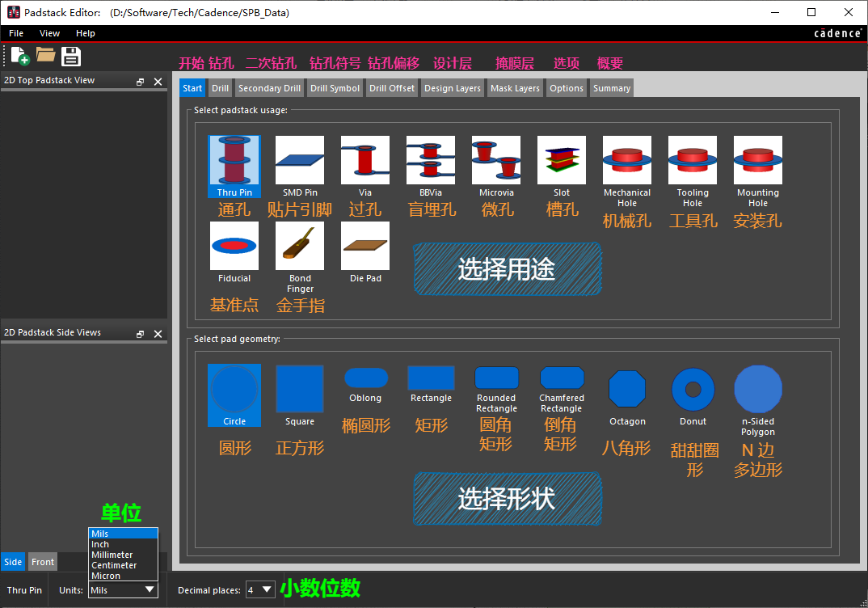This screenshot has height=608, width=868.
Task: Switch to the Front side view tab
Action: [x=43, y=562]
